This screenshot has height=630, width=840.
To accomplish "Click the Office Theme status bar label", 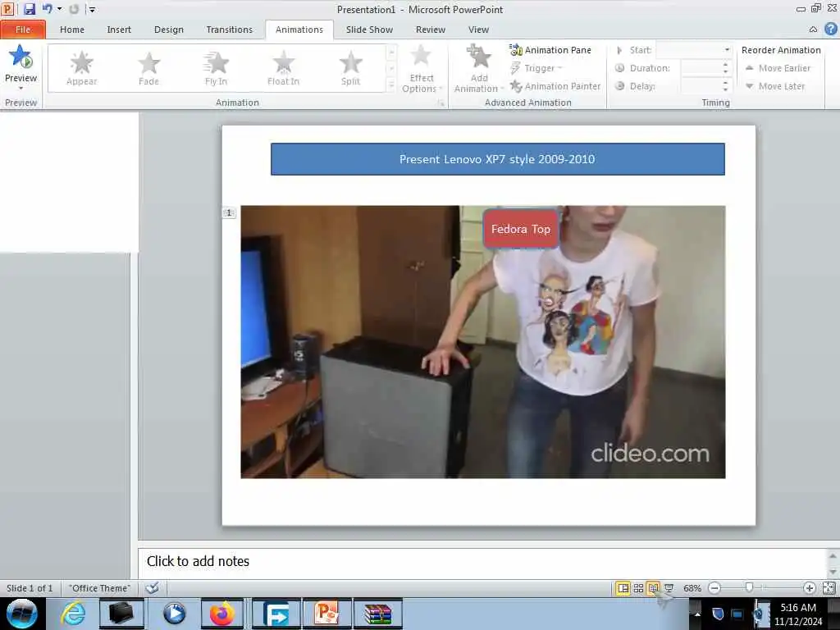I will point(99,587).
